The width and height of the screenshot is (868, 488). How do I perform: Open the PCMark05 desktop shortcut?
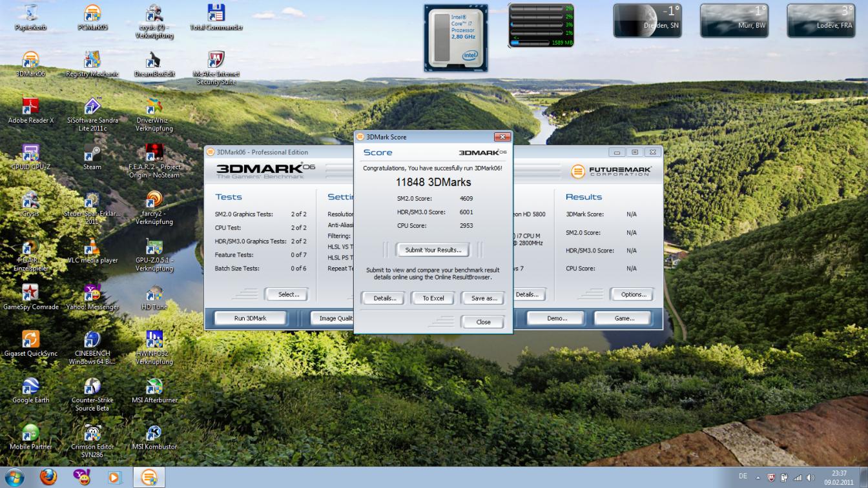click(92, 17)
